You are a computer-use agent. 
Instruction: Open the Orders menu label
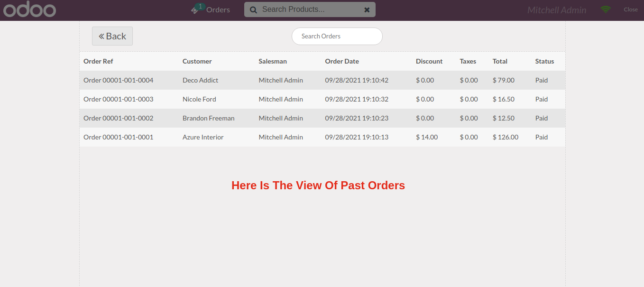click(x=218, y=9)
